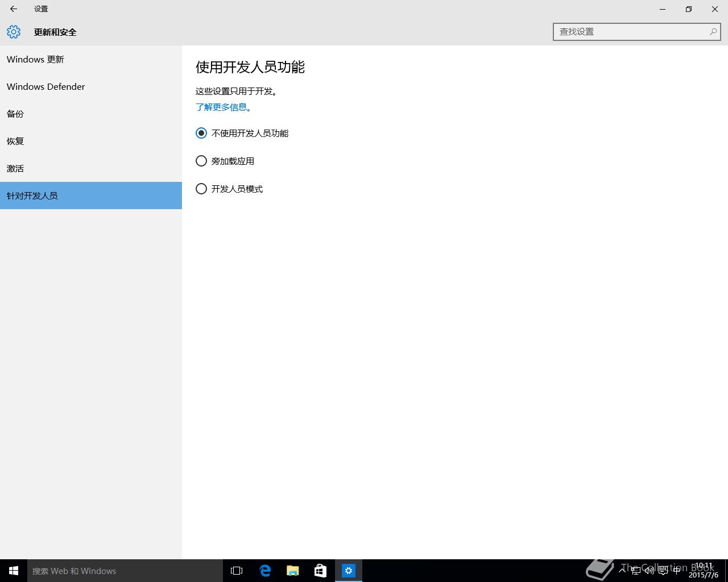Click the Settings app taskbar button
Image resolution: width=728 pixels, height=582 pixels.
[x=349, y=571]
